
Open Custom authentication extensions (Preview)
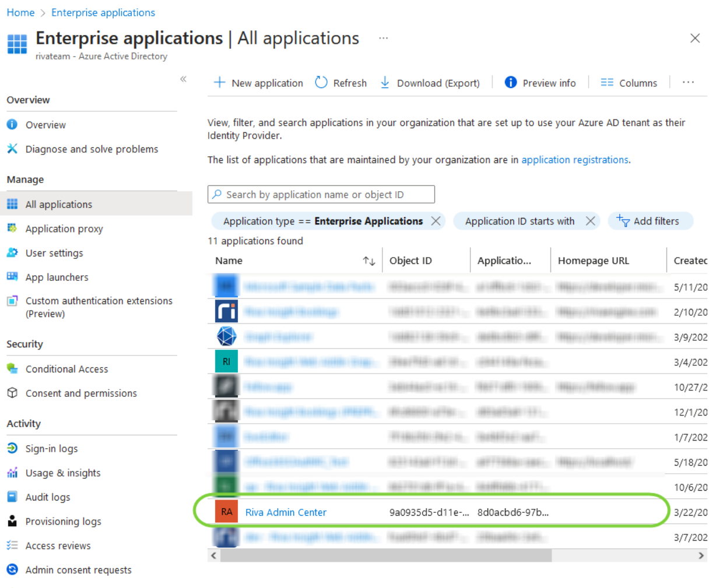(x=99, y=307)
